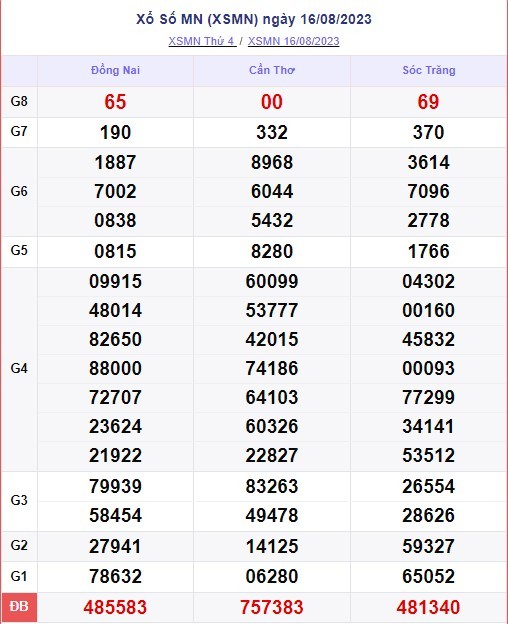Click the G1 row label

[x=19, y=576]
